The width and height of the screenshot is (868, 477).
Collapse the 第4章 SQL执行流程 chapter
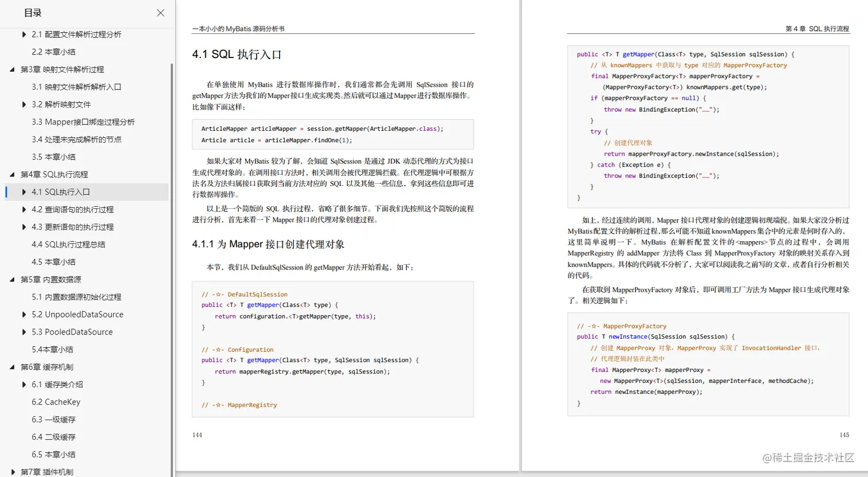(x=12, y=174)
